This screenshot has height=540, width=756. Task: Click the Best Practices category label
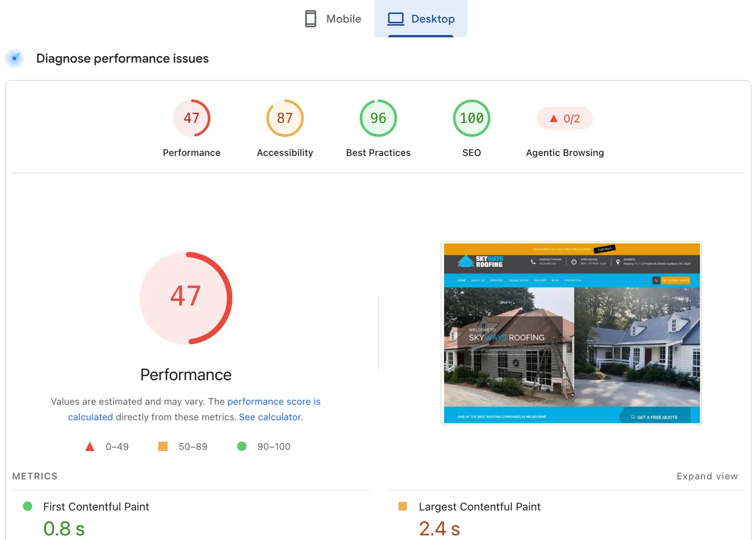[379, 153]
